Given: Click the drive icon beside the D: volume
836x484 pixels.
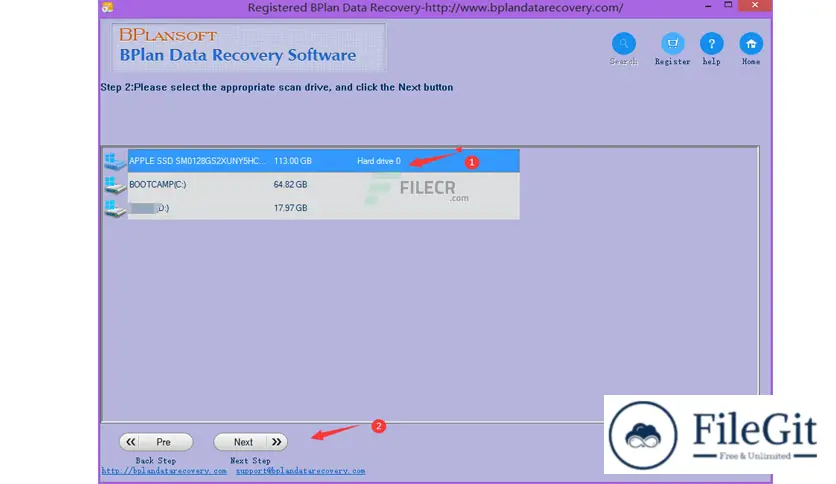Looking at the screenshot, I should click(115, 208).
